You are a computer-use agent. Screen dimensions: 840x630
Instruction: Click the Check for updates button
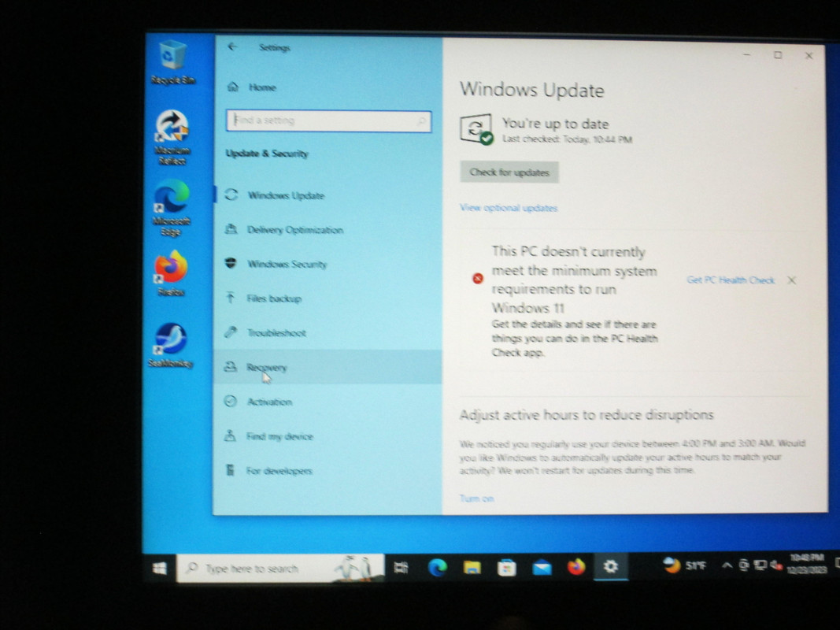[x=509, y=172]
